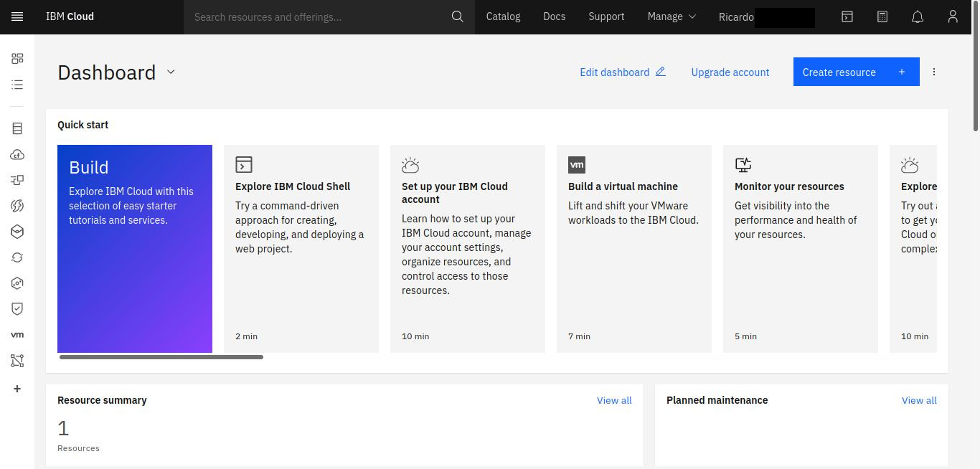Click the Upgrade account link
This screenshot has height=469, width=980.
(x=730, y=72)
